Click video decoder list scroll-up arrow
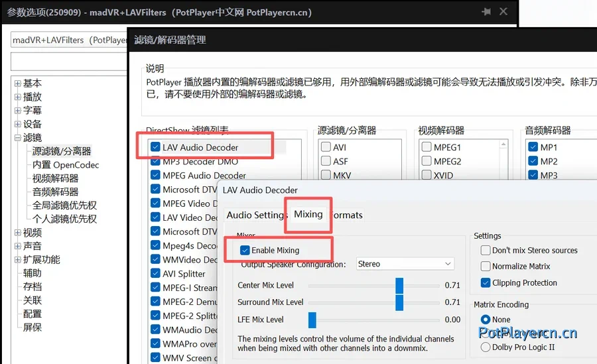Viewport: 597px width, 364px height. click(503, 145)
